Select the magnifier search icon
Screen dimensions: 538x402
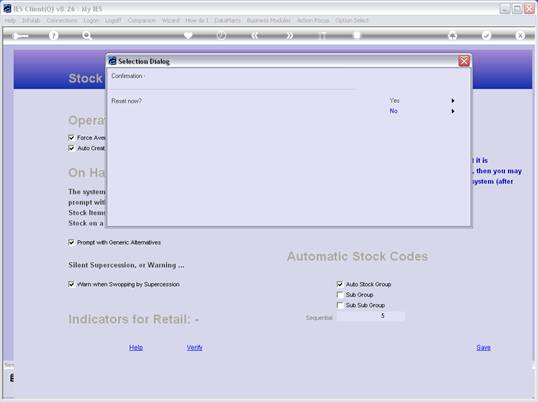click(x=87, y=36)
